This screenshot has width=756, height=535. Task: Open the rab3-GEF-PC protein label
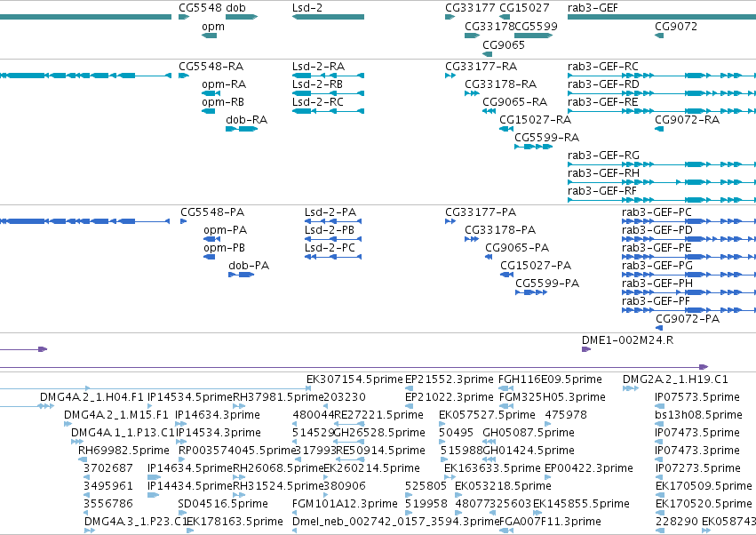[x=657, y=212]
